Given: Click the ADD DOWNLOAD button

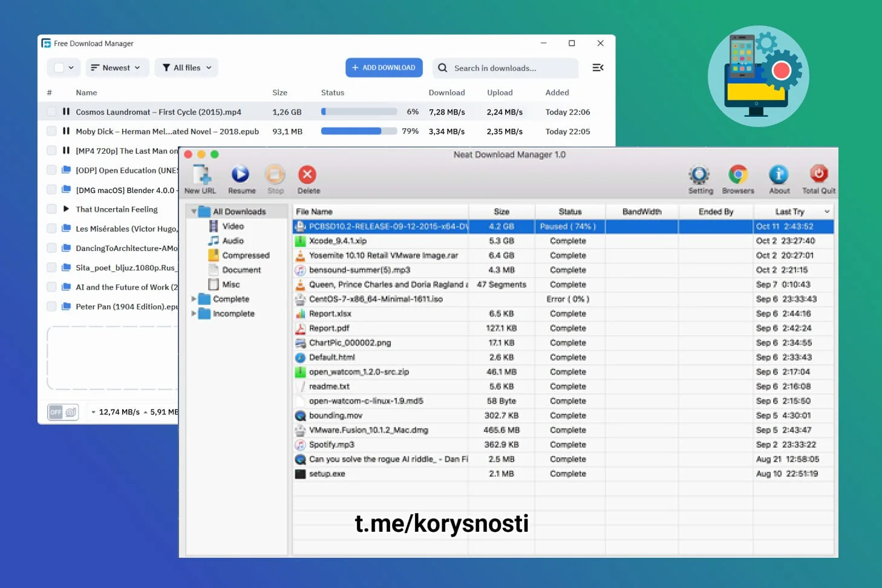Looking at the screenshot, I should (384, 68).
